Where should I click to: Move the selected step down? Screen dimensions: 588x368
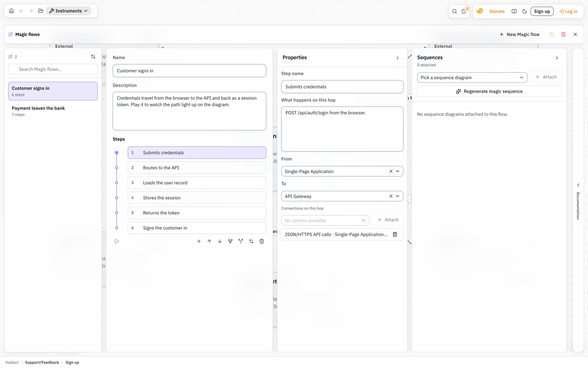220,241
